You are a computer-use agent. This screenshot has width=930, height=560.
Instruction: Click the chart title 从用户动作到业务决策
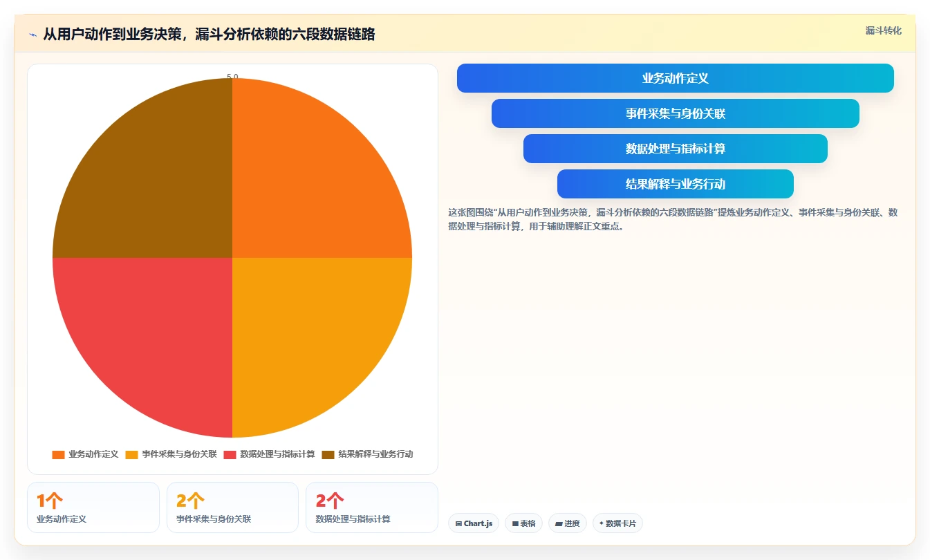[209, 34]
